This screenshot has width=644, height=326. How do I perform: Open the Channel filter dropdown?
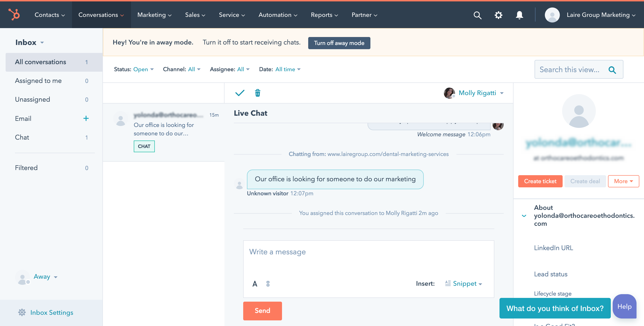point(194,69)
